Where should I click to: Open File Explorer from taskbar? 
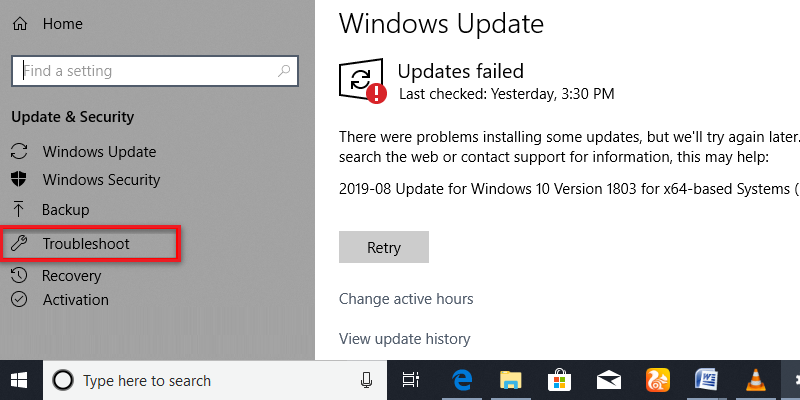click(x=511, y=380)
